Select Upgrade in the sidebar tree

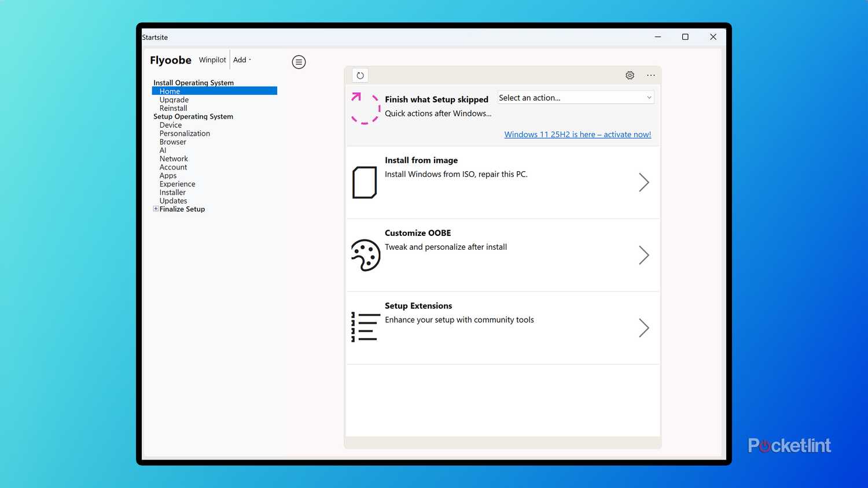[x=174, y=100]
